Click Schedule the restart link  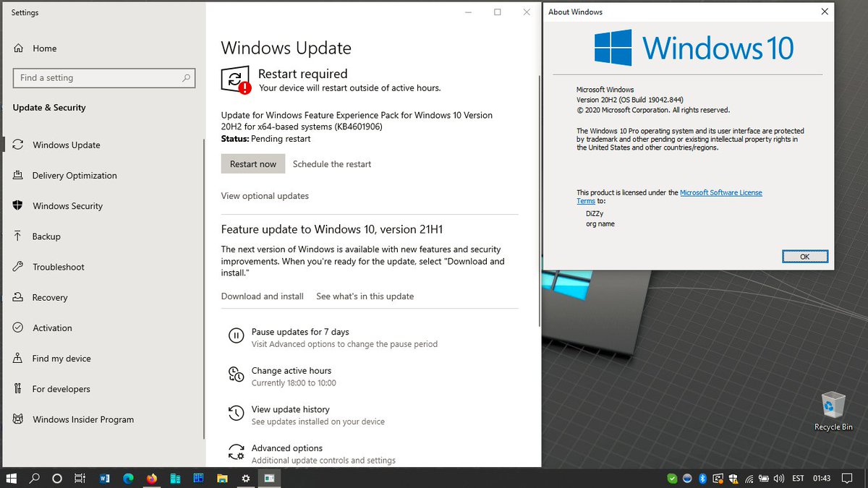(x=332, y=164)
